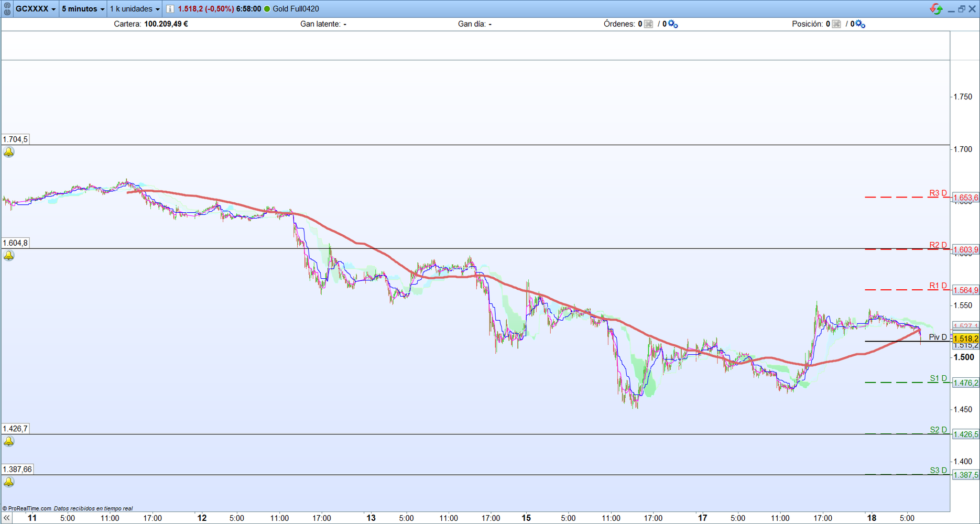980x524 pixels.
Task: Click the Gold Full0420 instrument name
Action: pyautogui.click(x=296, y=9)
